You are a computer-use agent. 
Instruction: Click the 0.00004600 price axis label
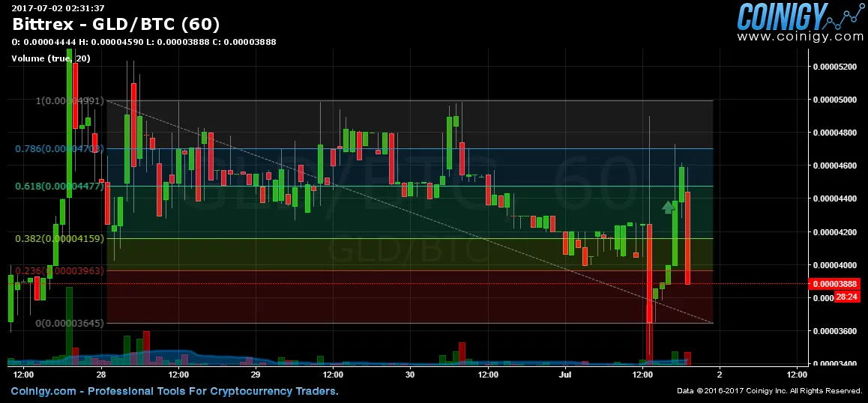(835, 166)
